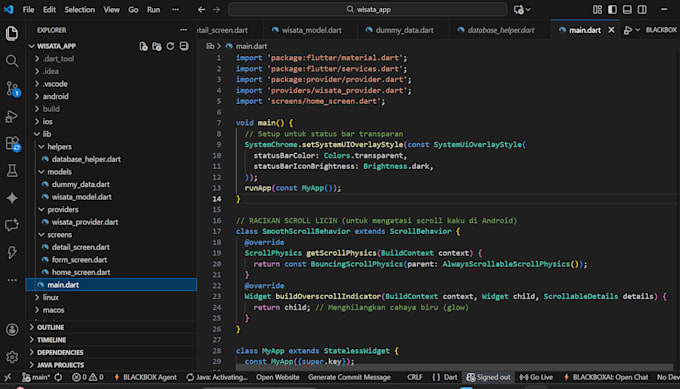Click the wisata_app search command box
Viewport: 680px width, 389px height.
click(368, 10)
